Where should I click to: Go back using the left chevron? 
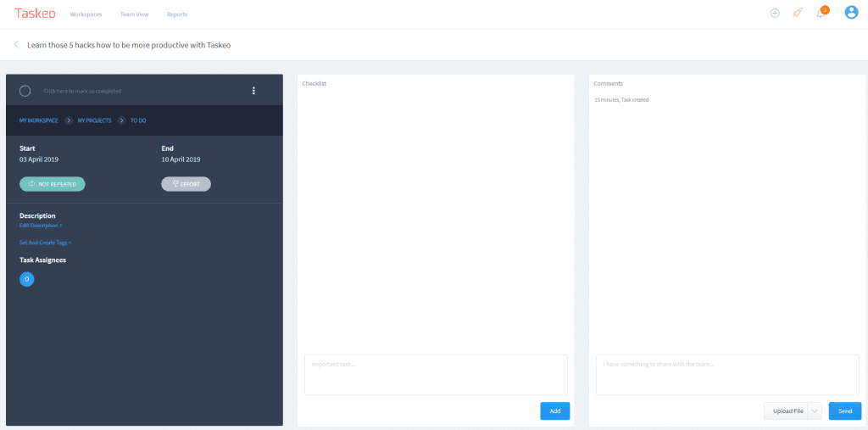[16, 45]
